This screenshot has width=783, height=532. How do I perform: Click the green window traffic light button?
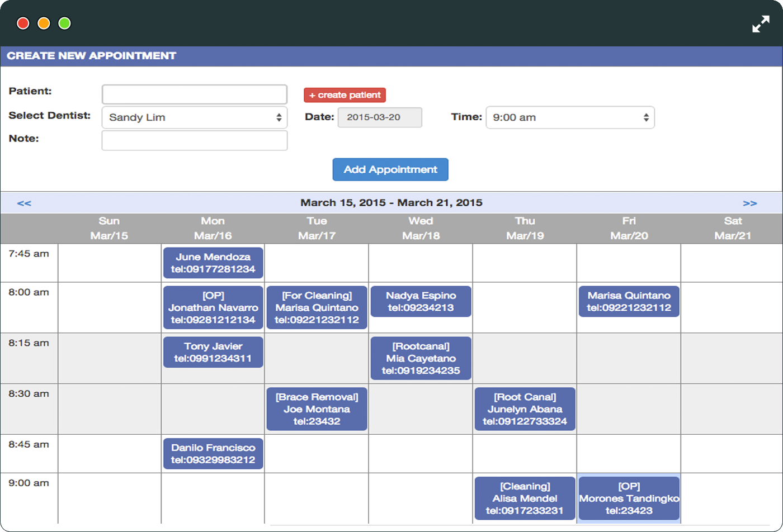(65, 23)
